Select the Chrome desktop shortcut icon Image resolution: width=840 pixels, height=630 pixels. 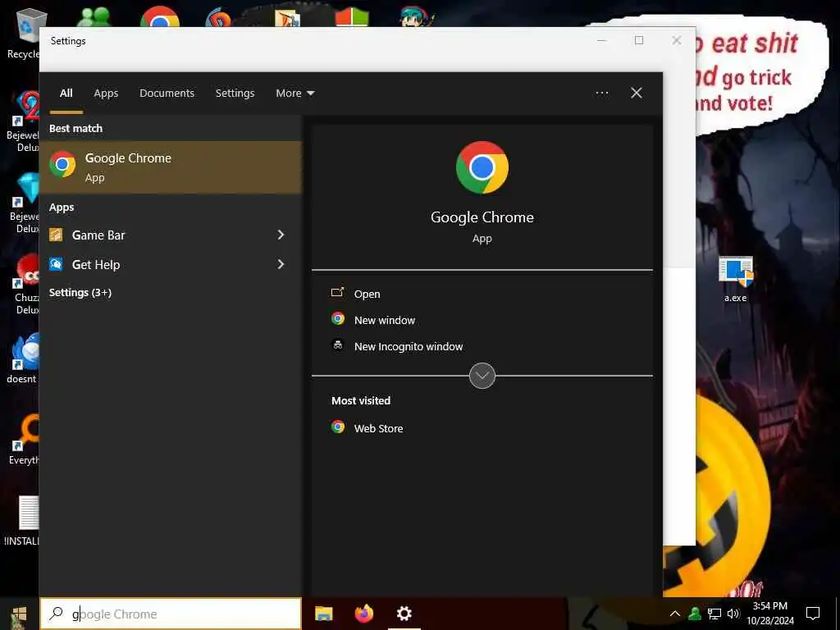(x=160, y=16)
